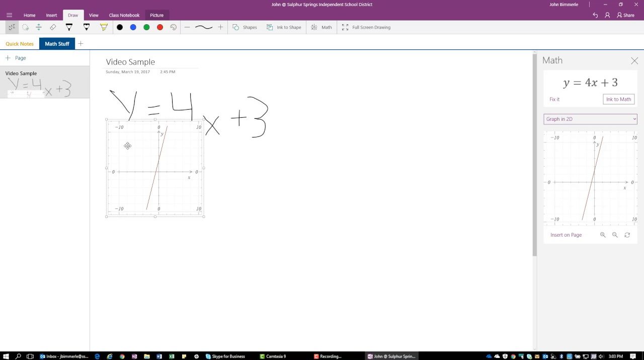Open the Shapes gallery
This screenshot has width=644, height=360.
(245, 27)
